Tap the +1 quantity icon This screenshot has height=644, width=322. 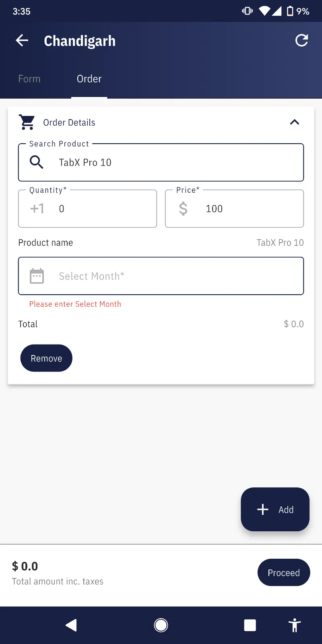37,208
